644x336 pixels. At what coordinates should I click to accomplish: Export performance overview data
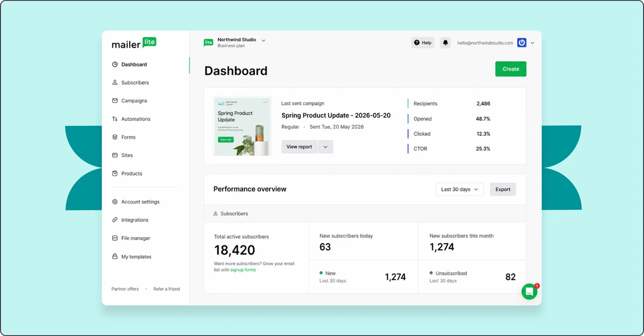(x=503, y=189)
